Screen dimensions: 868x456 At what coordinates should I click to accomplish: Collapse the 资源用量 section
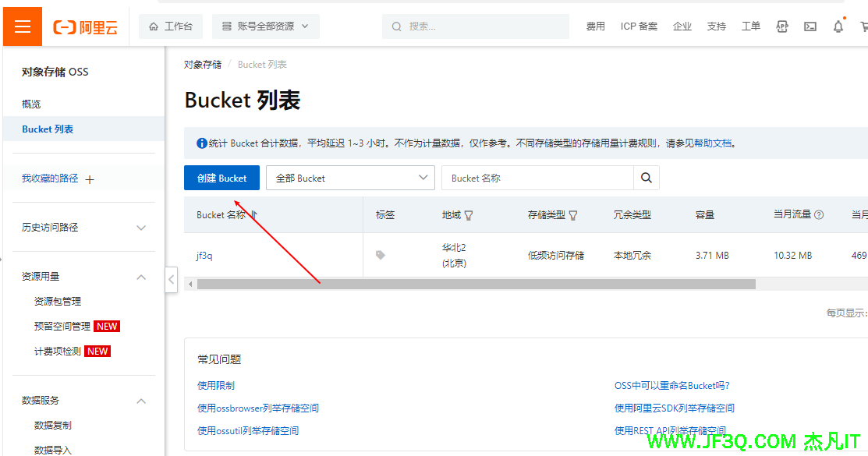point(141,277)
